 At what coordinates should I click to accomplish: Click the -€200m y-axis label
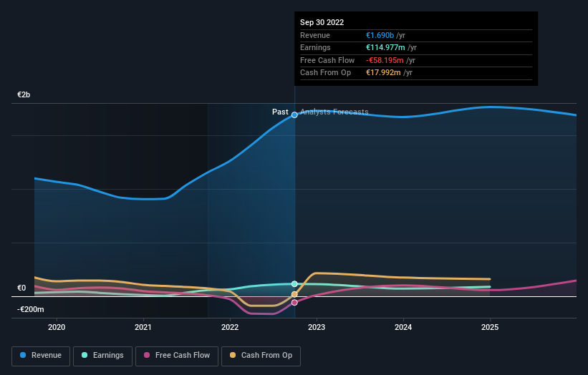point(30,309)
